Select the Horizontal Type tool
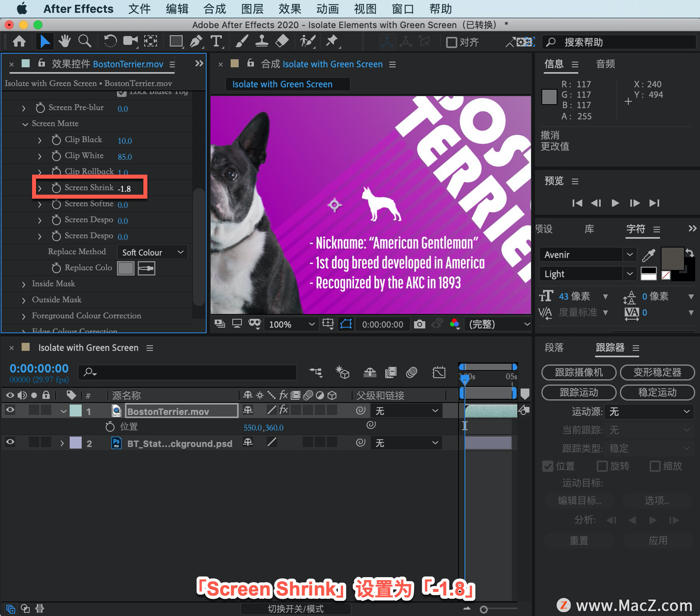Image resolution: width=700 pixels, height=616 pixels. pos(217,42)
